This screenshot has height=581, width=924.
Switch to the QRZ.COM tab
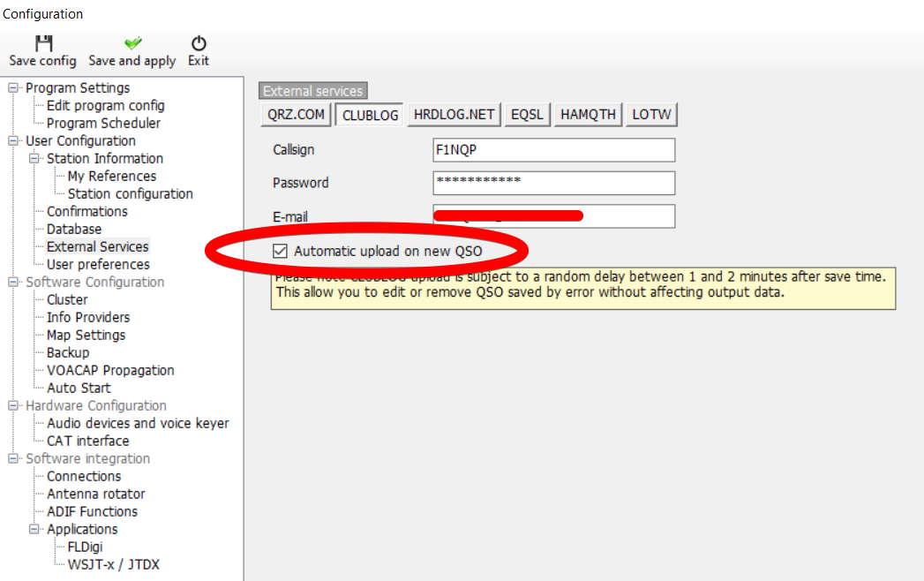(296, 115)
